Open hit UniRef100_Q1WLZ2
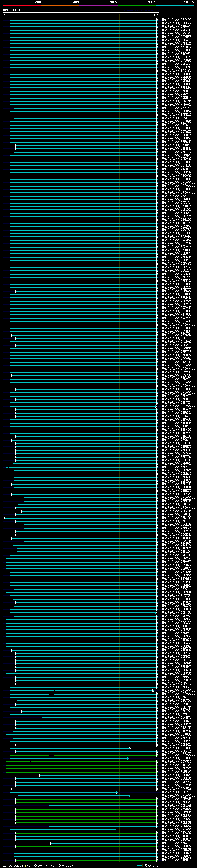Screen dimensions: 197x868 point(177,23)
